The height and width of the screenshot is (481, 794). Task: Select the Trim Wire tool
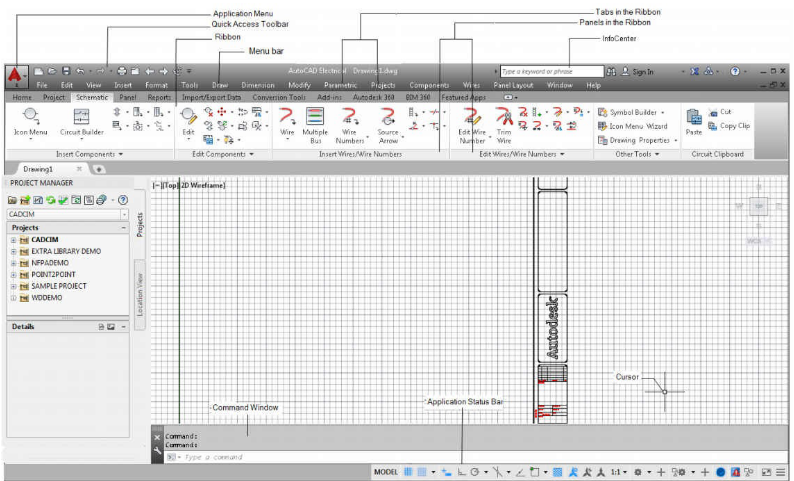pyautogui.click(x=504, y=125)
